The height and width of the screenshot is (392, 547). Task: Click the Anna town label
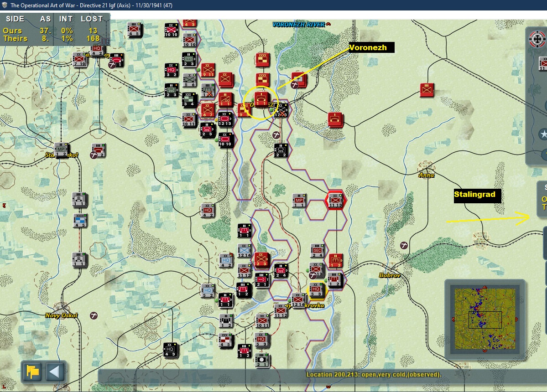pos(426,175)
